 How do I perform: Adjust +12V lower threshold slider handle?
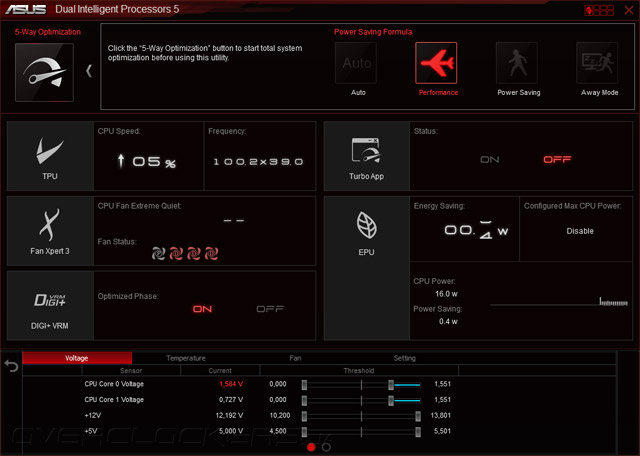(x=304, y=416)
